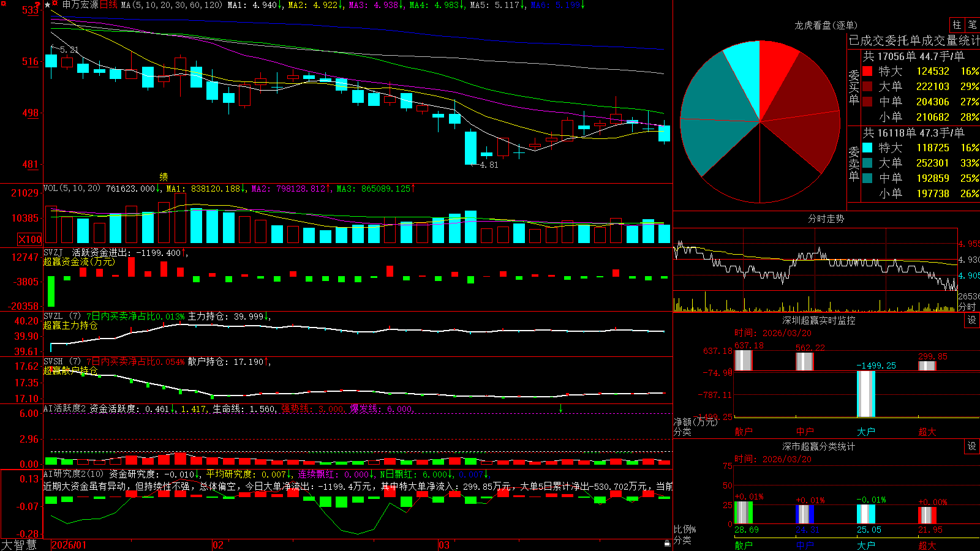Click the SVSH (7) indicator name
This screenshot has height=551, width=980.
pyautogui.click(x=62, y=361)
